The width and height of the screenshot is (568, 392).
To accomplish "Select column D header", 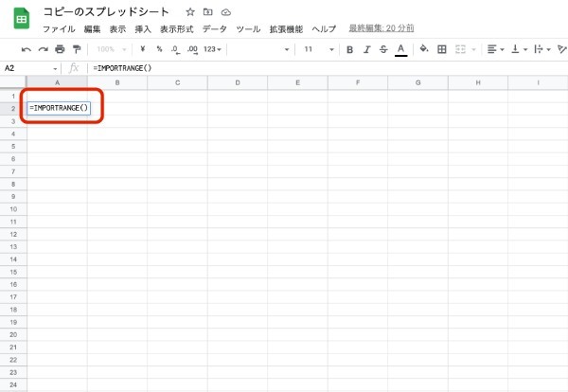I will pyautogui.click(x=238, y=83).
